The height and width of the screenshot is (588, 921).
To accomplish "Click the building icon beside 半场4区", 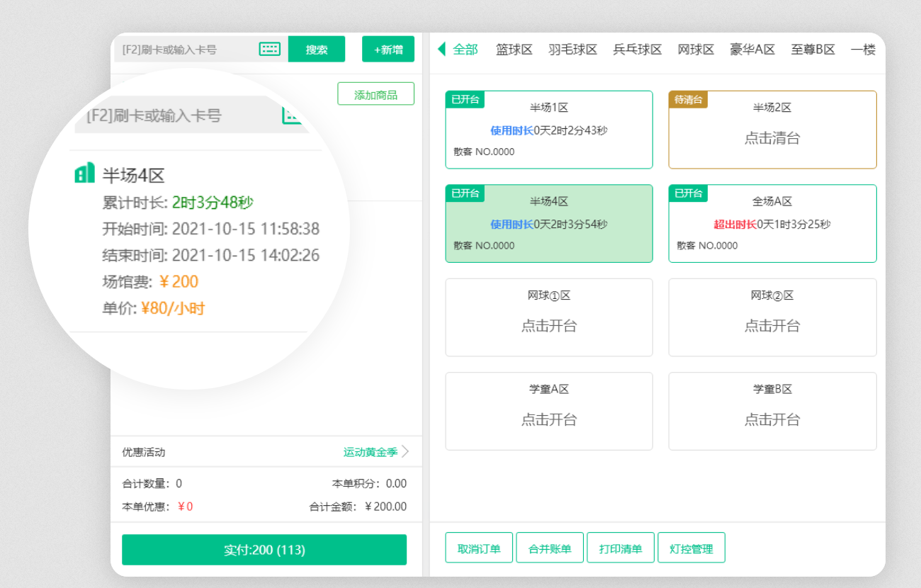I will 84,171.
